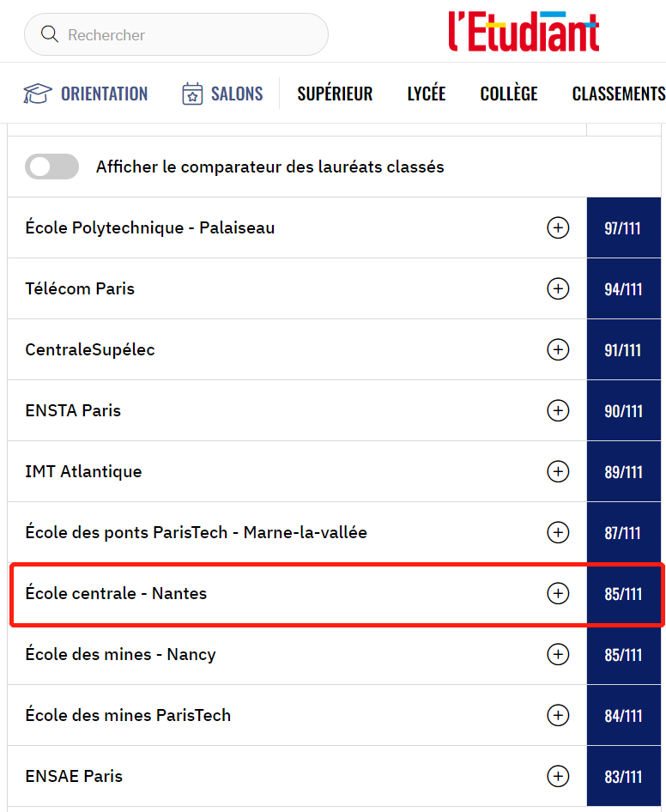
Task: Click the magnifying glass search icon
Action: tap(50, 34)
